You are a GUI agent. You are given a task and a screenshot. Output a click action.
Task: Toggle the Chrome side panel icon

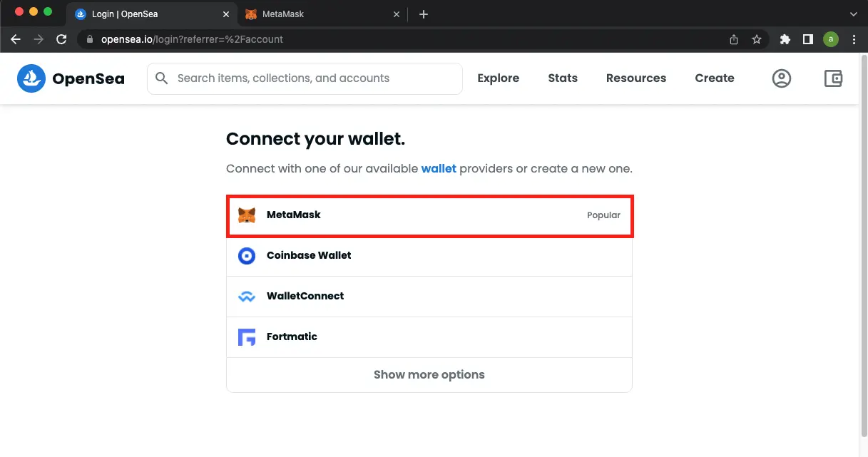click(x=808, y=39)
